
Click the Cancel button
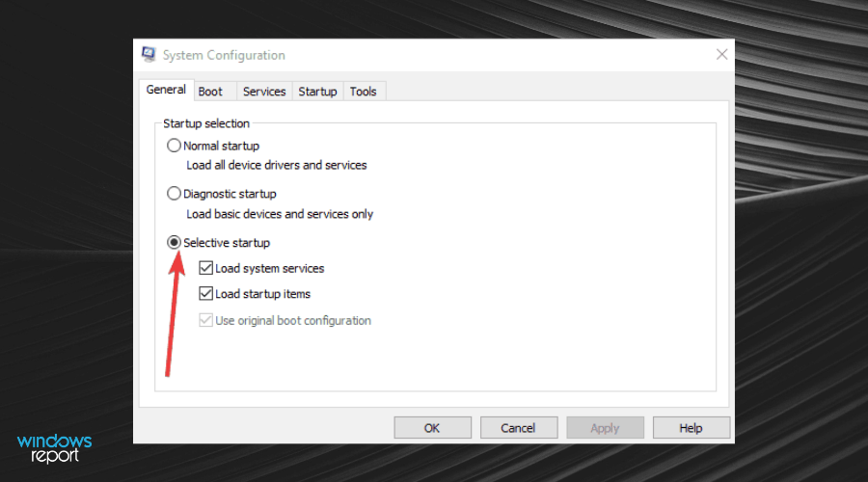519,428
